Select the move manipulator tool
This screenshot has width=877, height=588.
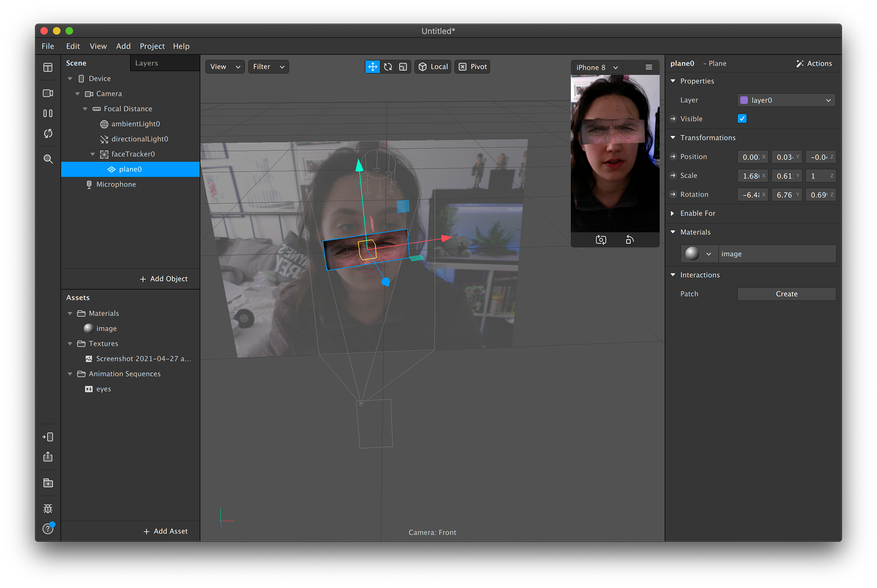[373, 67]
